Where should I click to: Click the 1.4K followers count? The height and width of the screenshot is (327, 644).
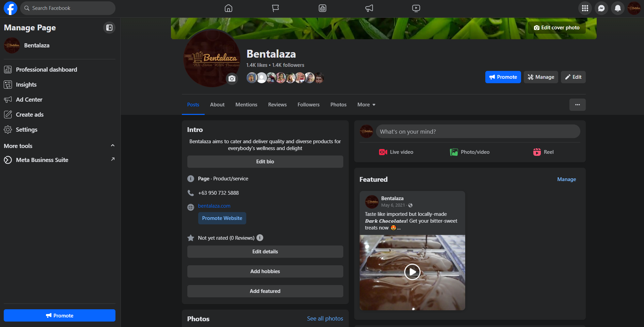(288, 65)
